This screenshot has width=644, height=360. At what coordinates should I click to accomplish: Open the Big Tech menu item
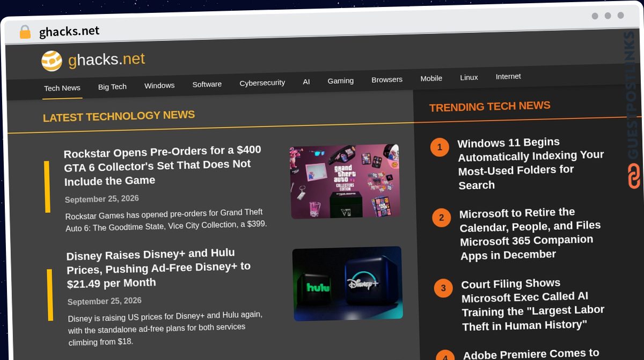point(112,87)
